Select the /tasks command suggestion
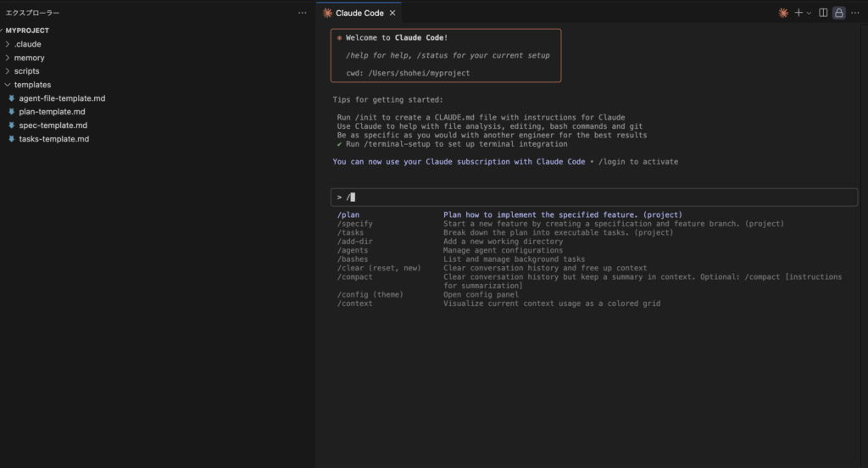This screenshot has height=468, width=868. tap(350, 232)
